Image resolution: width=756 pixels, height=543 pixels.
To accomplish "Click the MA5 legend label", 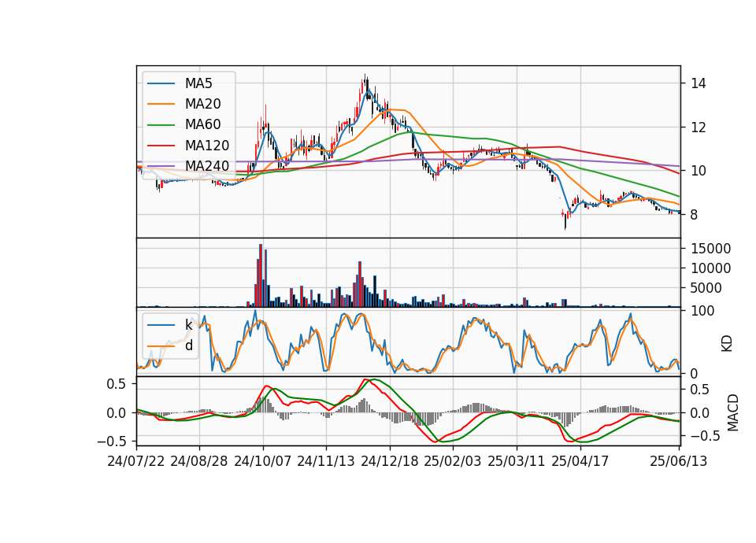I will [198, 83].
